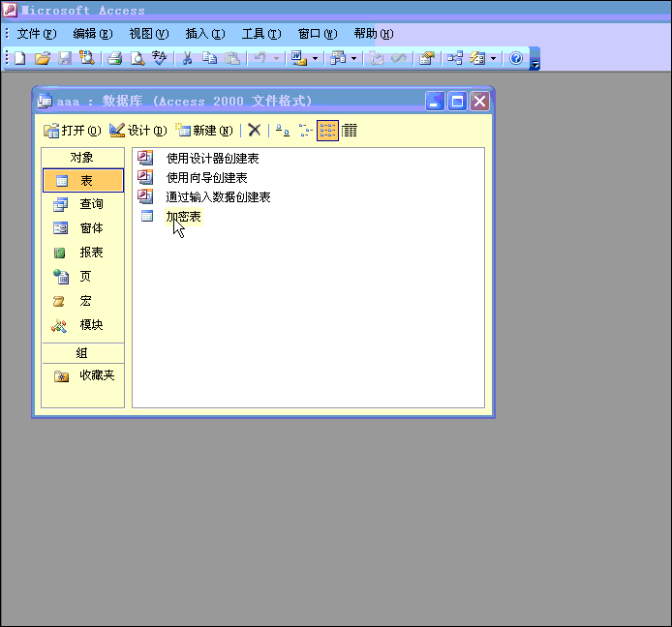Click the 设计(D) button
Viewport: 672px width, 627px height.
coord(138,131)
